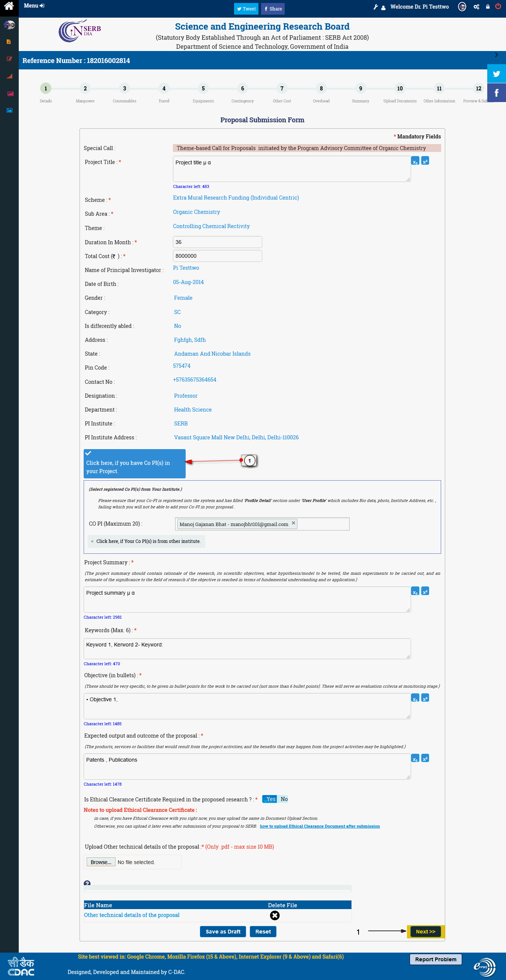Image resolution: width=506 pixels, height=980 pixels.
Task: Click subscript icon beside Project Title
Action: point(415,161)
